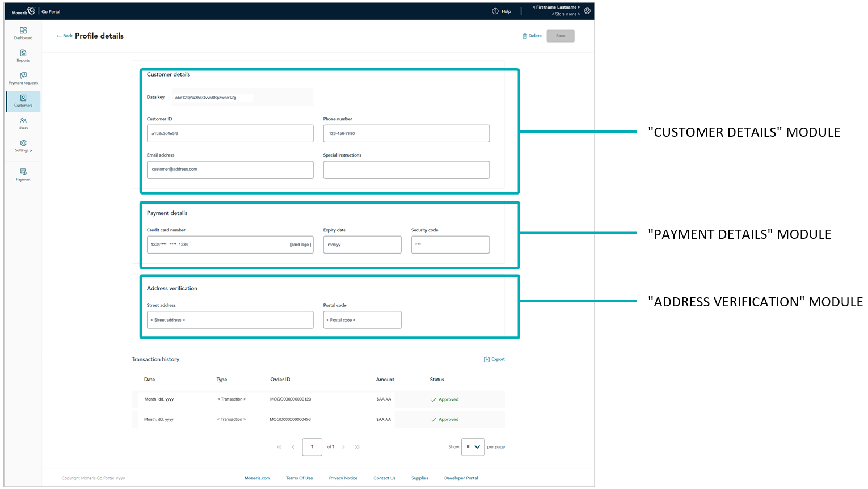Click the Special instructions field

pos(406,170)
